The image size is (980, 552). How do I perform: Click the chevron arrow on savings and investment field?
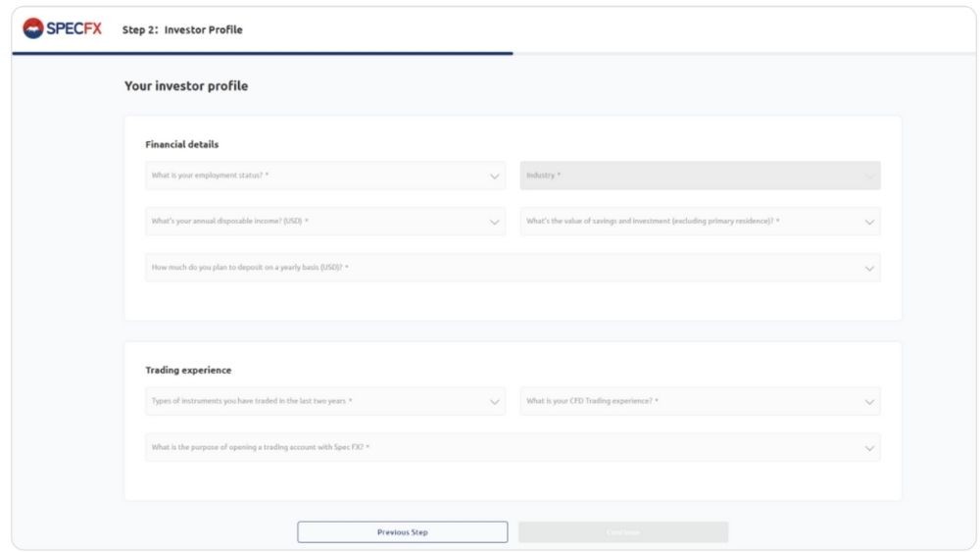[x=869, y=222]
